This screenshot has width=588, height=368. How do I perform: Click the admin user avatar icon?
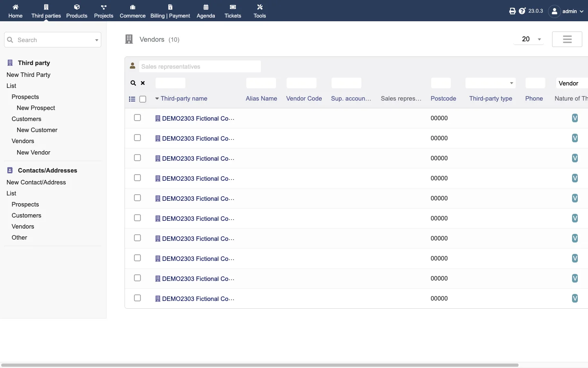click(555, 11)
